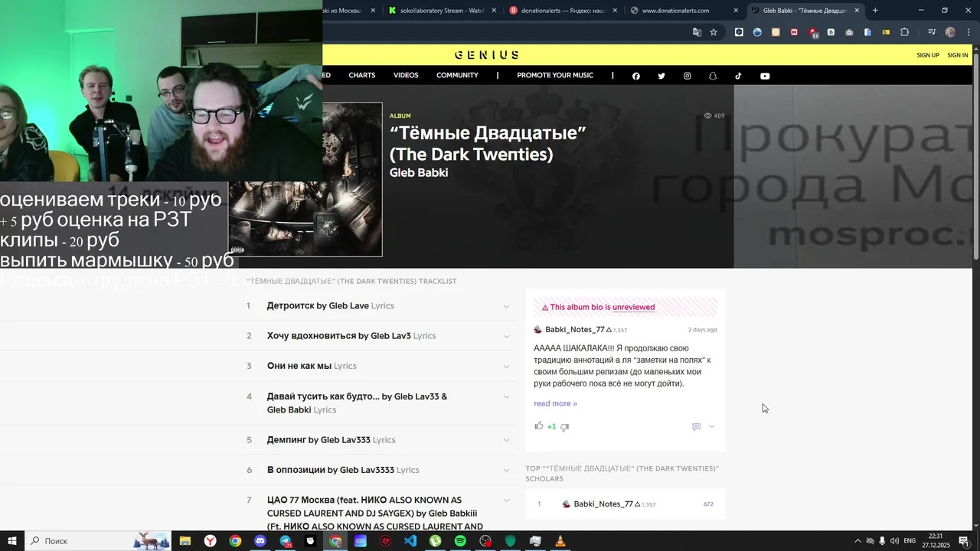The width and height of the screenshot is (980, 551).
Task: Open Genius Facebook page icon
Action: [x=635, y=76]
